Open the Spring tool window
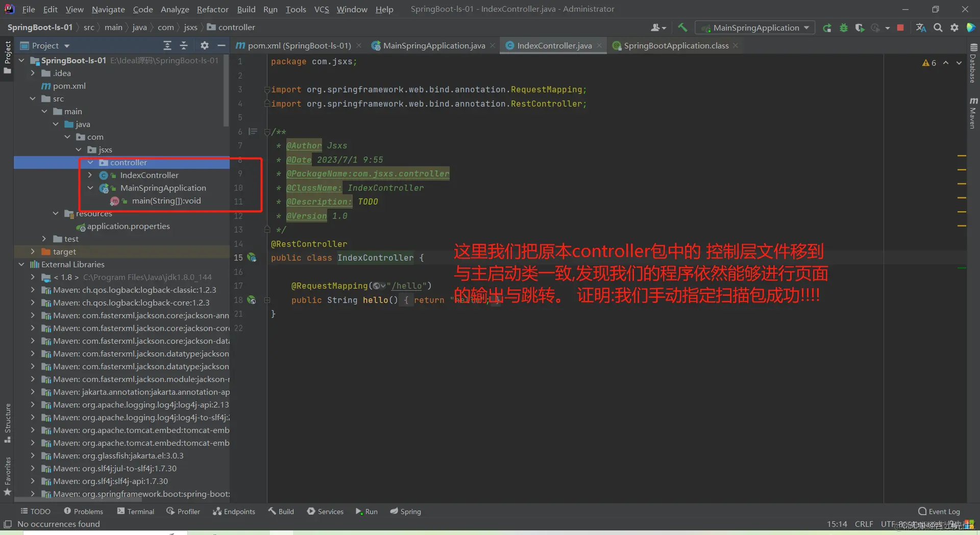 pos(405,511)
